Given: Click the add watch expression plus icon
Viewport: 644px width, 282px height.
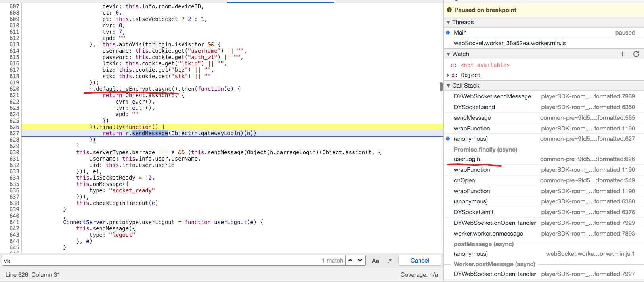Looking at the screenshot, I should [622, 54].
